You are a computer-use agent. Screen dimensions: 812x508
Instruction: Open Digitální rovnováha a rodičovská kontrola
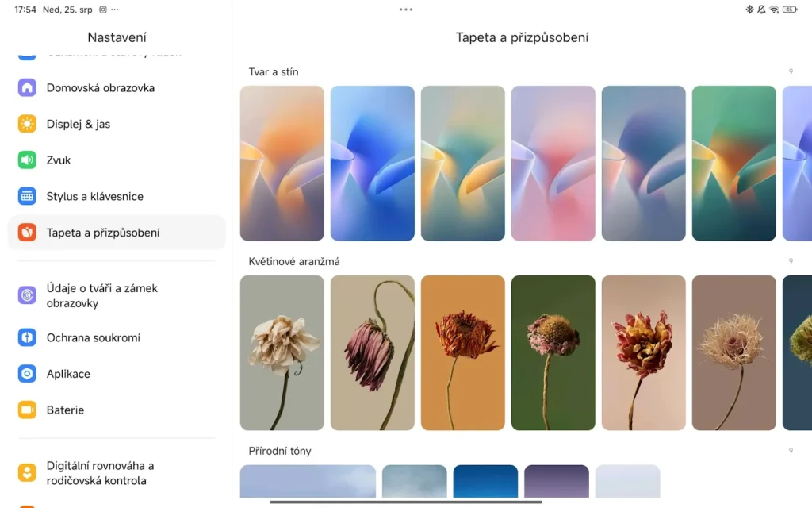100,473
